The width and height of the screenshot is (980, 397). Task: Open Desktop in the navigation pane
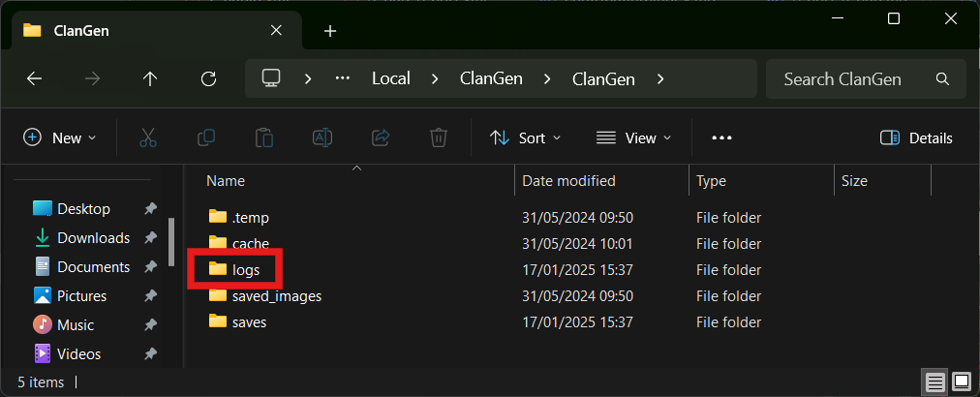click(x=83, y=209)
